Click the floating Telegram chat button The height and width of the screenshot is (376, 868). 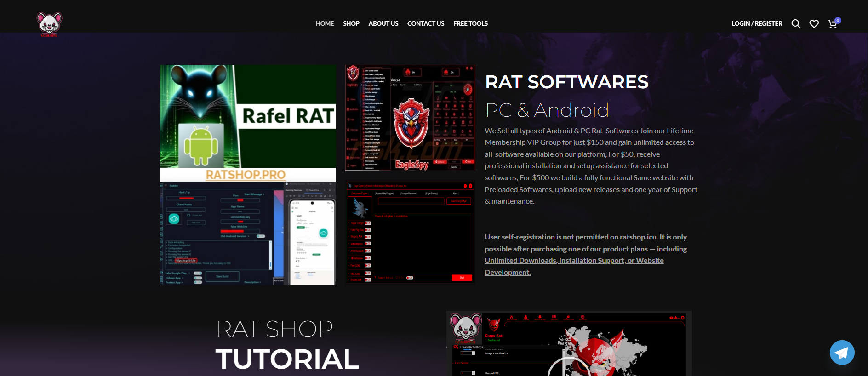pos(842,353)
